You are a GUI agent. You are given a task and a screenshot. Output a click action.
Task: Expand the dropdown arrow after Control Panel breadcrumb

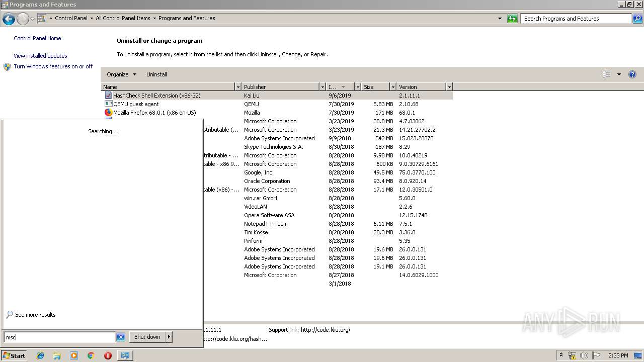click(91, 18)
